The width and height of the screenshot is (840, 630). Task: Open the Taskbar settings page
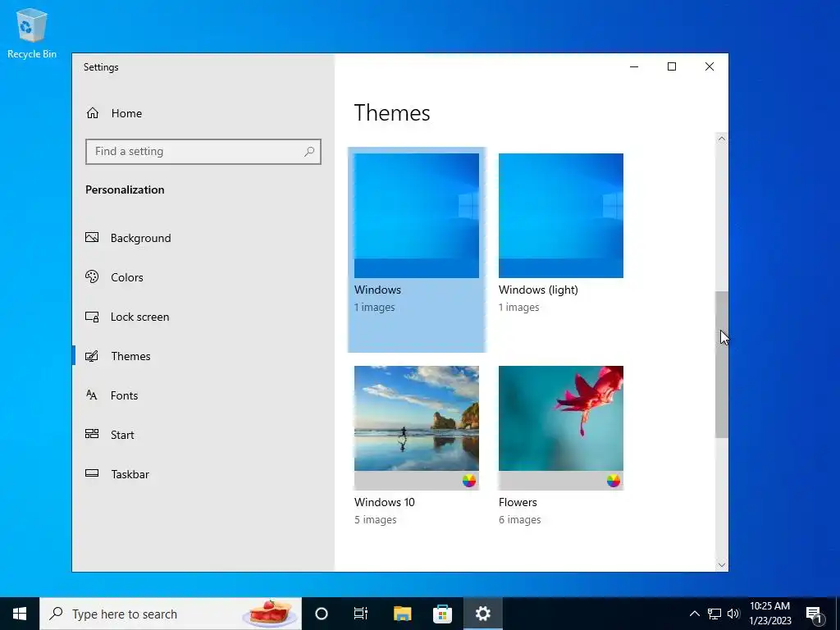coord(203,474)
